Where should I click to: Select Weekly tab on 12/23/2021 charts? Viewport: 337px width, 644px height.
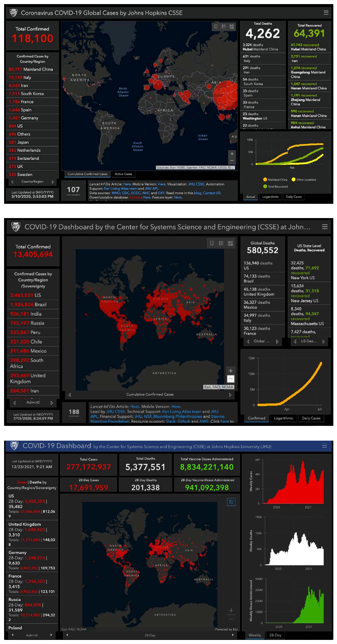coord(255,635)
